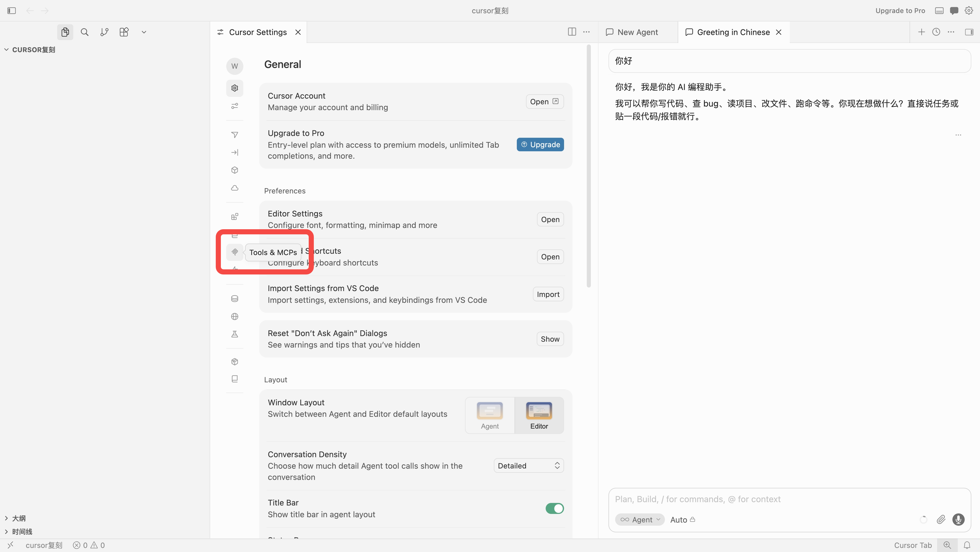Select the globe network icon in settings sidebar
Screen dimensions: 980x552
pyautogui.click(x=235, y=317)
